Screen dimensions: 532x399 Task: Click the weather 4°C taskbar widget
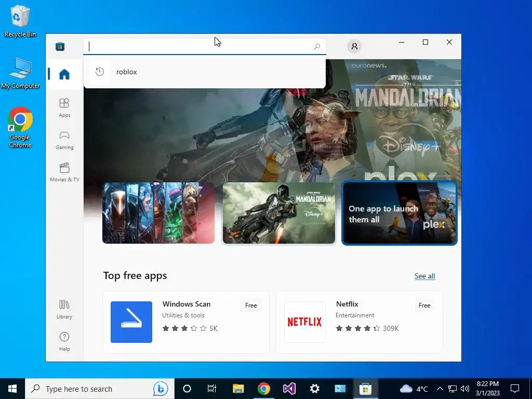point(414,389)
